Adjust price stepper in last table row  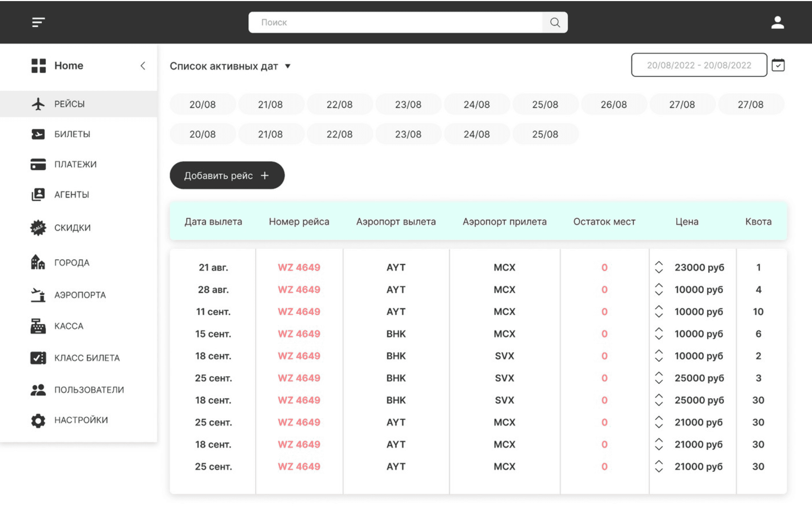click(658, 467)
